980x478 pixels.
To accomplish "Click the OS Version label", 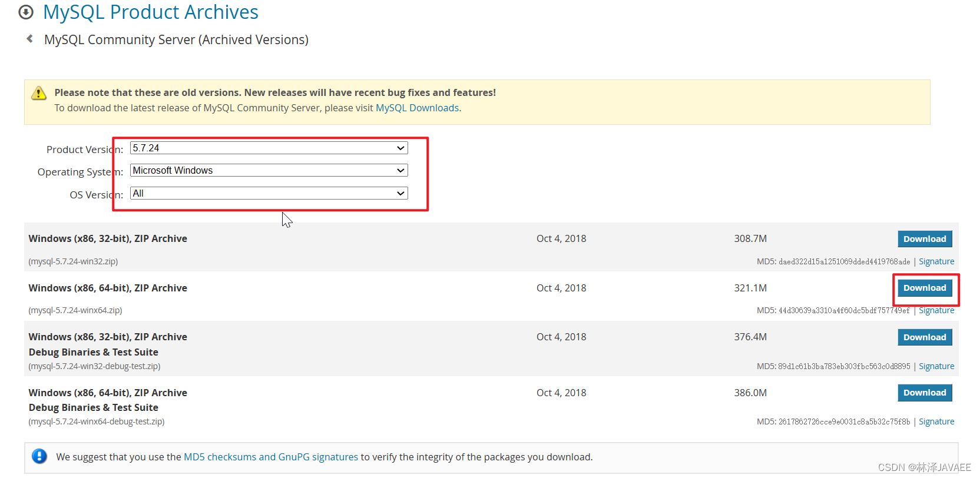I will pyautogui.click(x=97, y=195).
